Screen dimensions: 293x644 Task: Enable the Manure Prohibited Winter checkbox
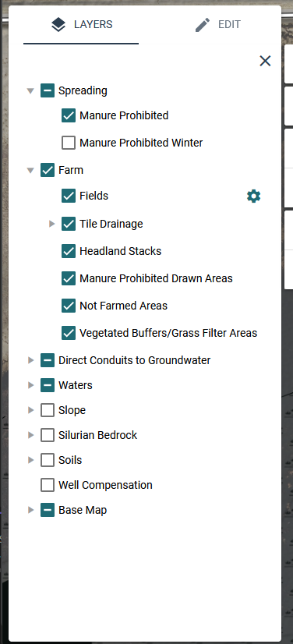(x=69, y=143)
